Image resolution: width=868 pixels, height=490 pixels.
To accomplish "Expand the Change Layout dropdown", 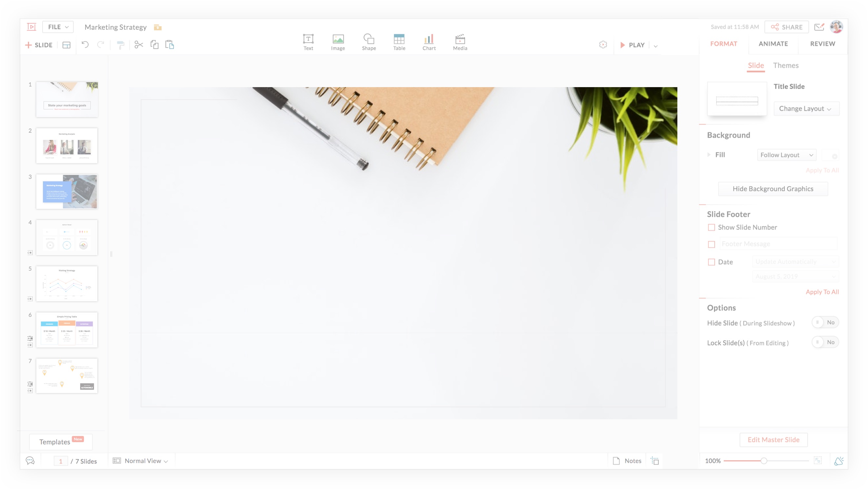I will [x=805, y=108].
